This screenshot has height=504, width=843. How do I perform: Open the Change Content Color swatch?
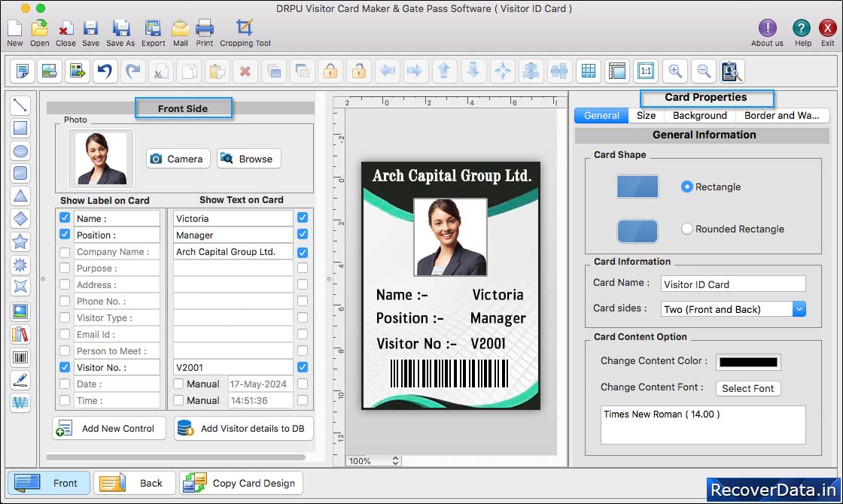[748, 362]
